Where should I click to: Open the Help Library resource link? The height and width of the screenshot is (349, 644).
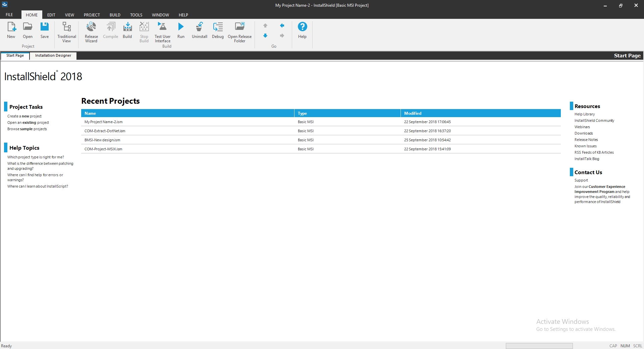tap(585, 114)
